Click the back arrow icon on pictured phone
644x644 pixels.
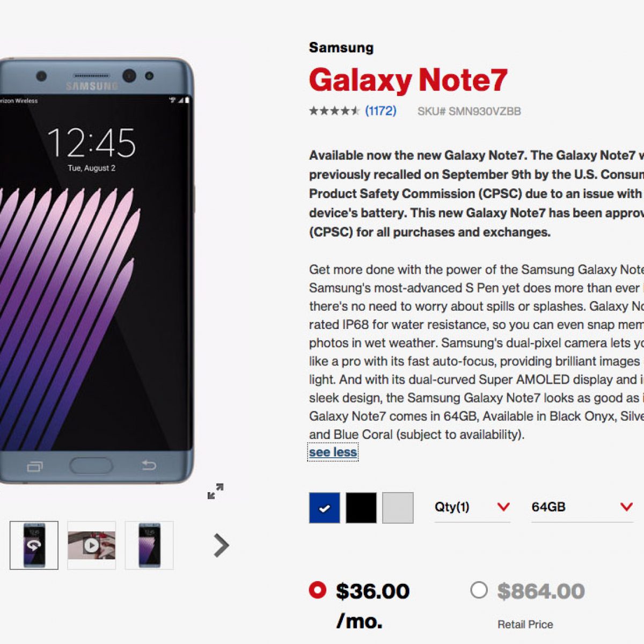tap(149, 465)
